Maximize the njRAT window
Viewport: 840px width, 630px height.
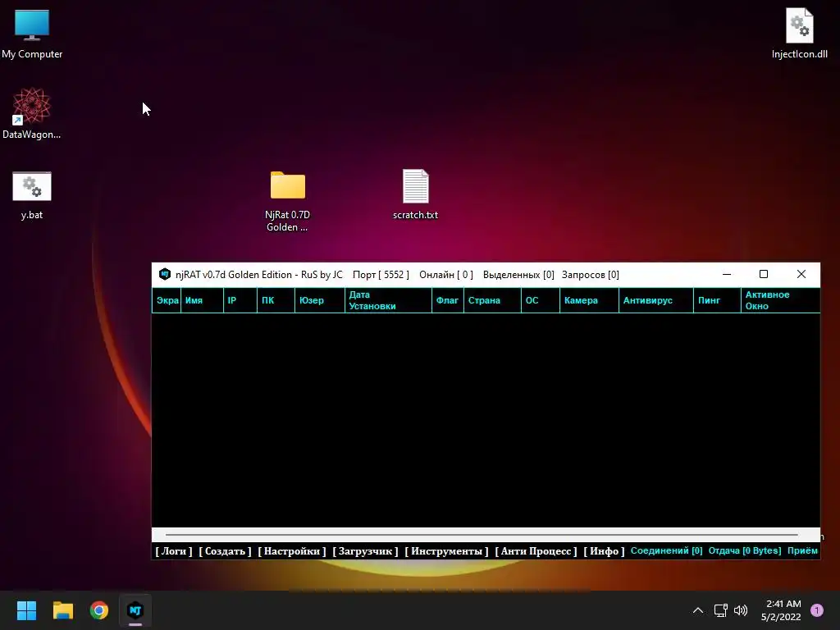764,274
